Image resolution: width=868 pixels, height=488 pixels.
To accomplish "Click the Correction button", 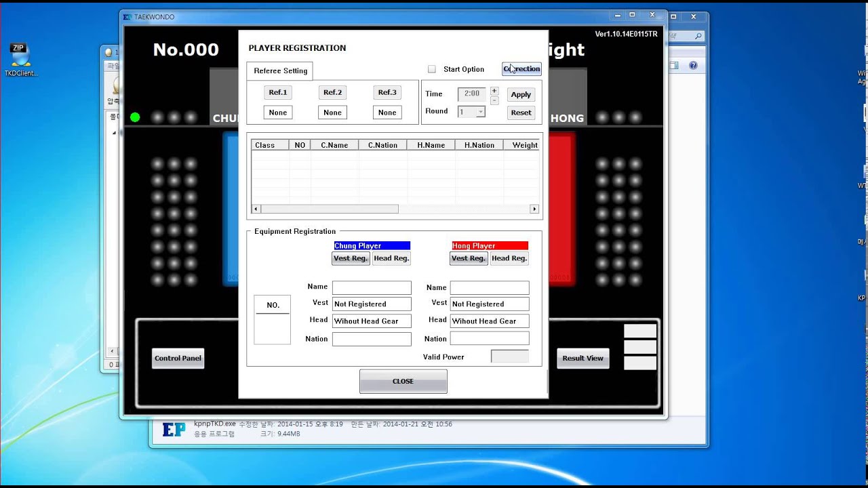I will point(521,68).
